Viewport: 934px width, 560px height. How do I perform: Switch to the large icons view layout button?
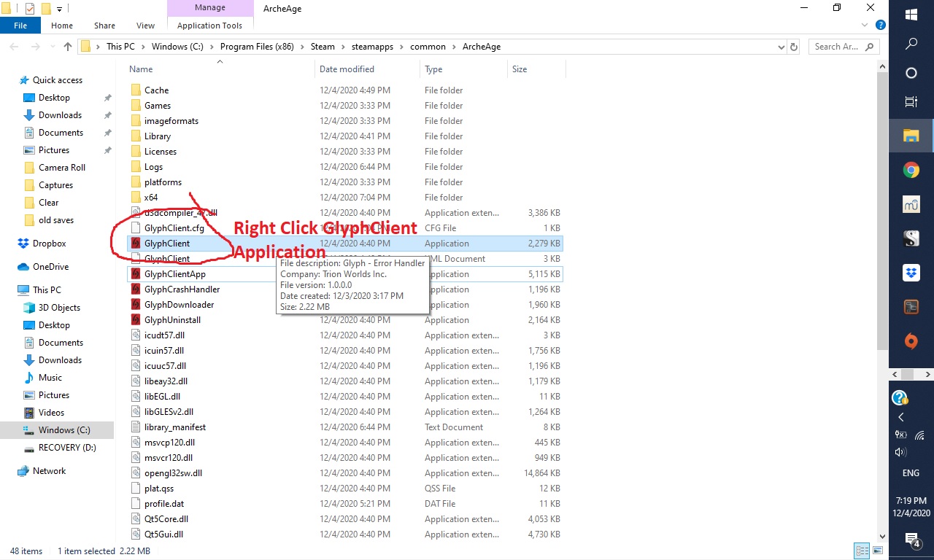(x=877, y=551)
